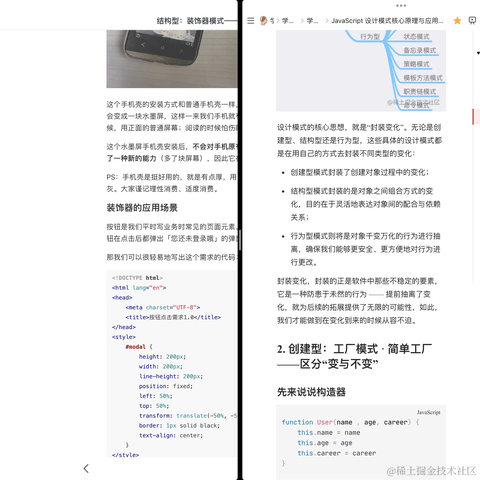Click left window title '结构型：装饰器模式'

(x=190, y=21)
